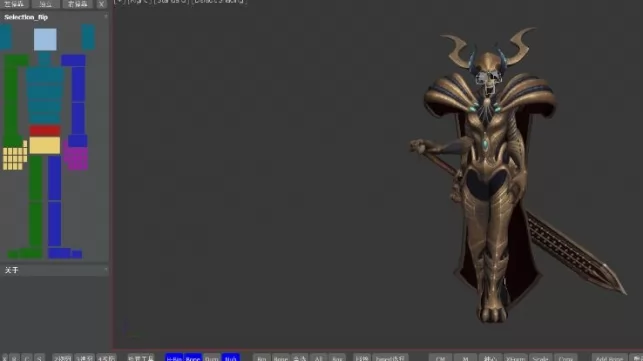The height and width of the screenshot is (361, 643).
Task: Click the Copy button
Action: [x=566, y=358]
